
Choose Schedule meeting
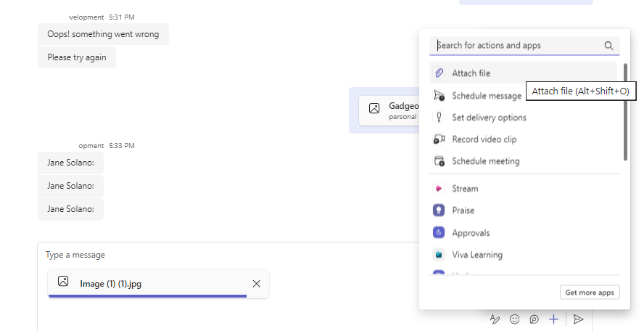tap(524, 160)
